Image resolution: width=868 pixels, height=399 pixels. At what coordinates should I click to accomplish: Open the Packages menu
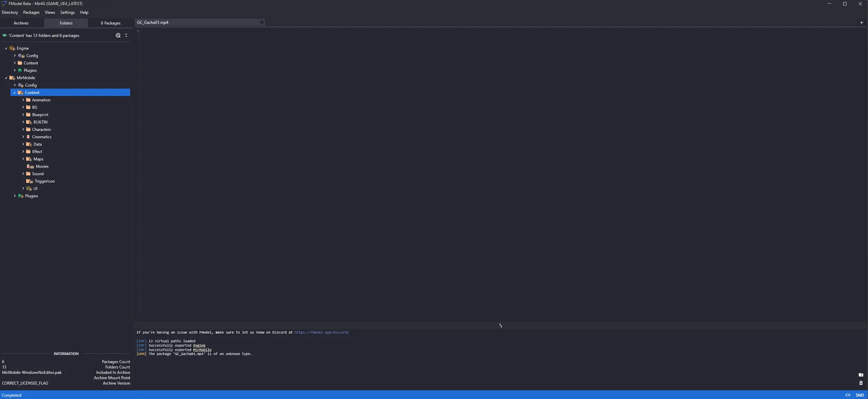click(x=31, y=13)
